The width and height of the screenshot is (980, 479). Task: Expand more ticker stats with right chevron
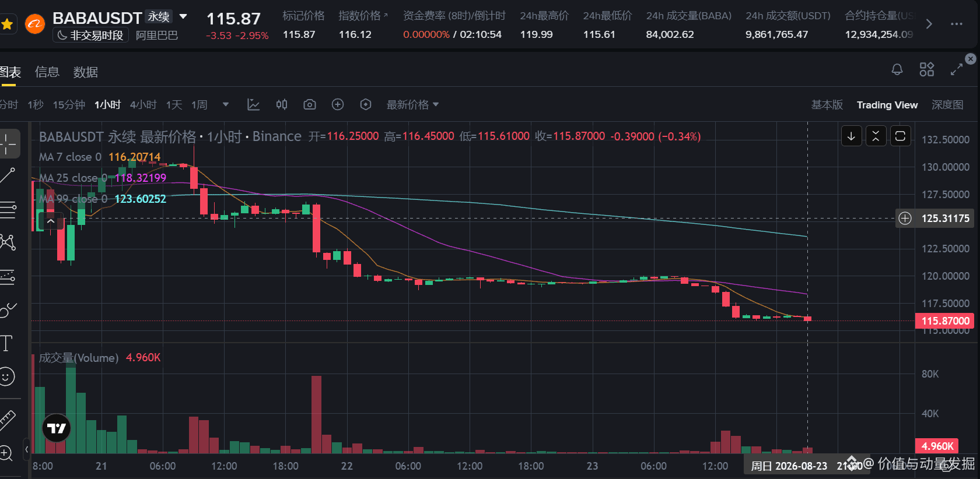(929, 24)
